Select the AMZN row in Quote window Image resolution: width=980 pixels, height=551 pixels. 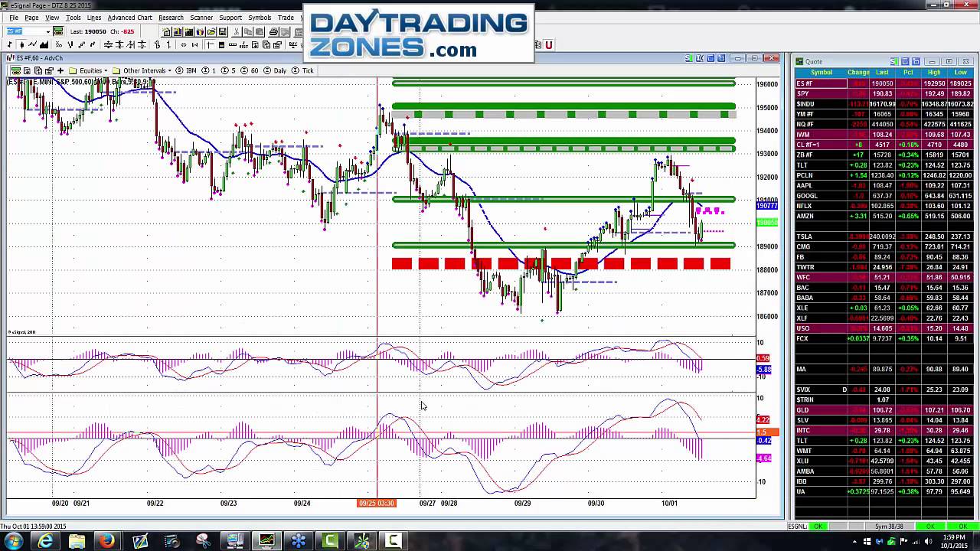point(884,216)
